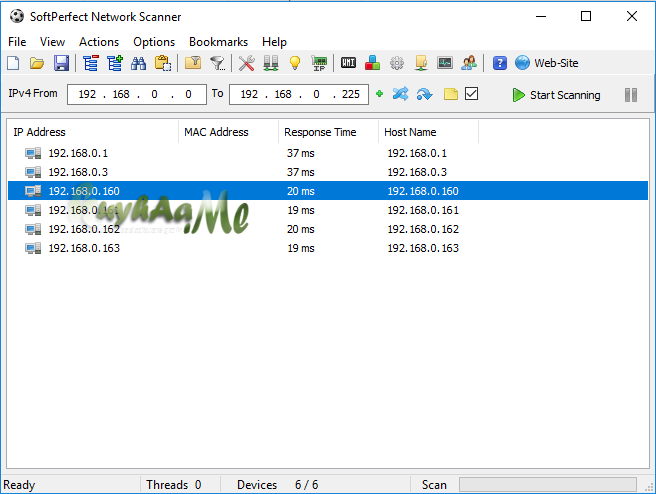Click the To IP address field
The image size is (656, 494).
(x=299, y=94)
